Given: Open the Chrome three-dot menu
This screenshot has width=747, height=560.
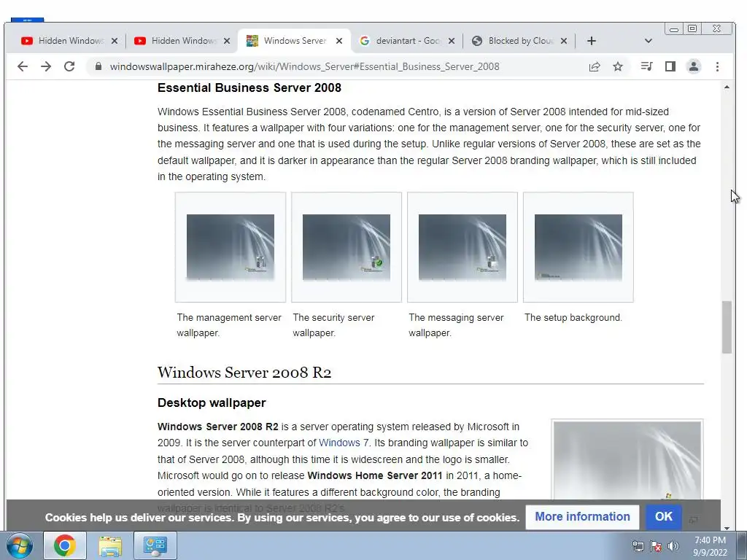Looking at the screenshot, I should 718,66.
